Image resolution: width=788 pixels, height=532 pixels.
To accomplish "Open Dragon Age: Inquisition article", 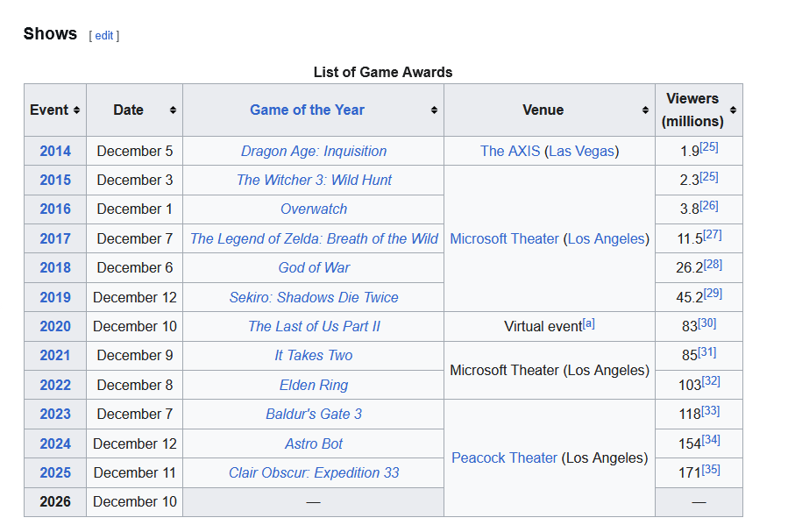I will (x=314, y=151).
